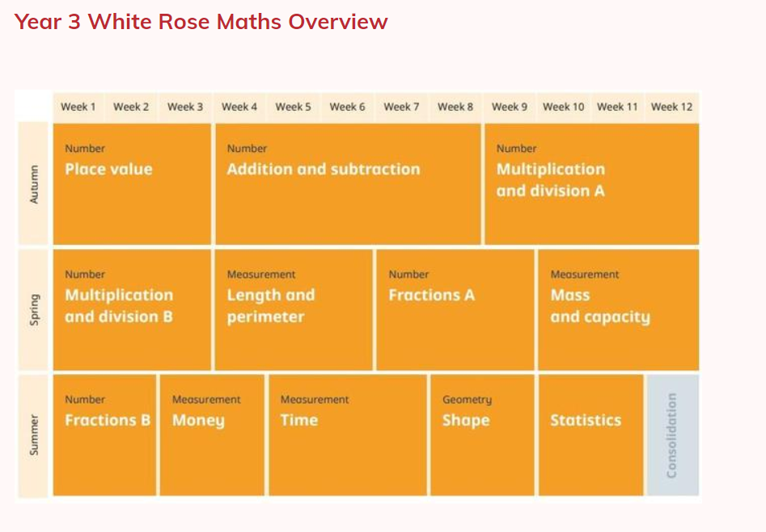The width and height of the screenshot is (766, 532).
Task: Select the Multiplication and division B block
Action: (132, 310)
